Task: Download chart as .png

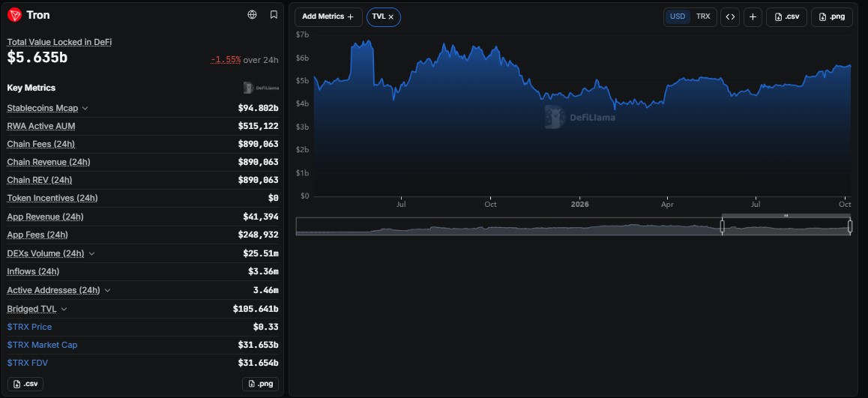Action: tap(832, 16)
